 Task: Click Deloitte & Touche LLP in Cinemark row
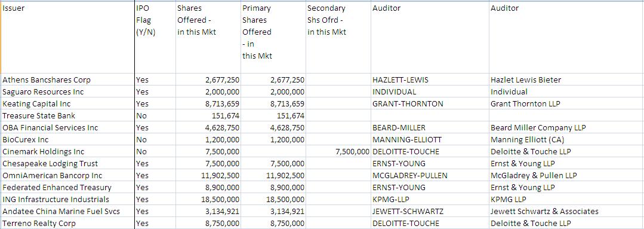point(566,151)
